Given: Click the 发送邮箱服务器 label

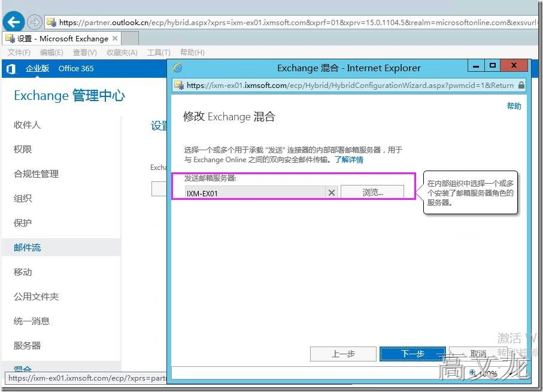Looking at the screenshot, I should tap(210, 178).
